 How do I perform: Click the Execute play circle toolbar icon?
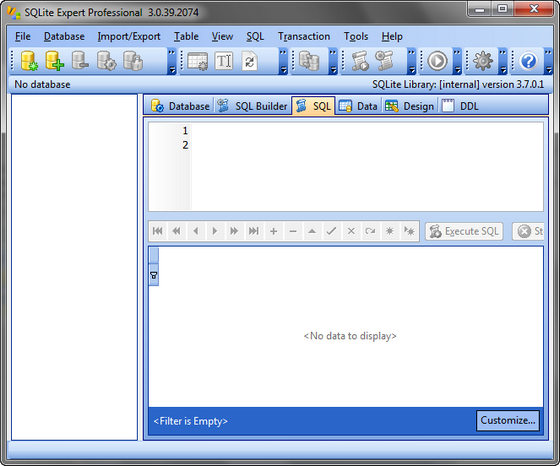click(x=437, y=61)
